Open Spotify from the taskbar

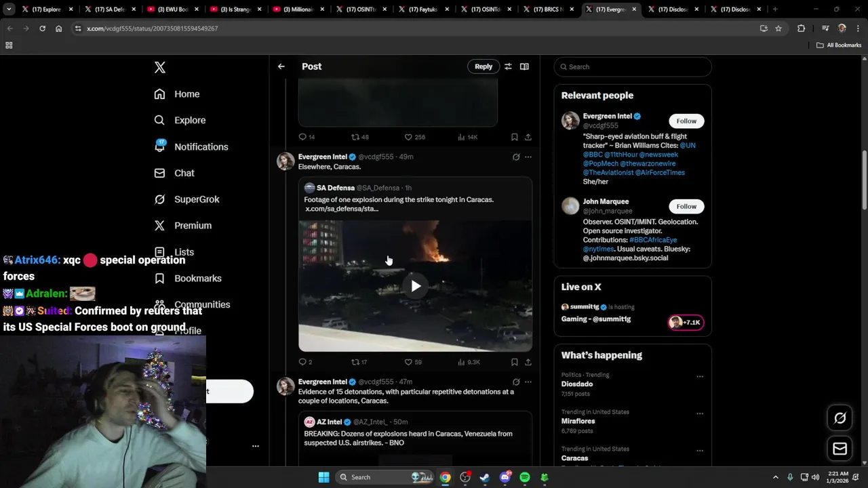(525, 477)
